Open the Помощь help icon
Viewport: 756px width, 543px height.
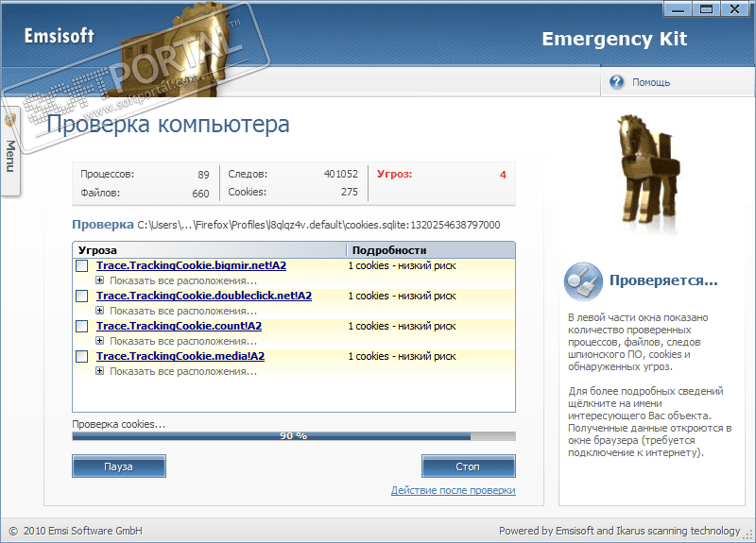[616, 82]
